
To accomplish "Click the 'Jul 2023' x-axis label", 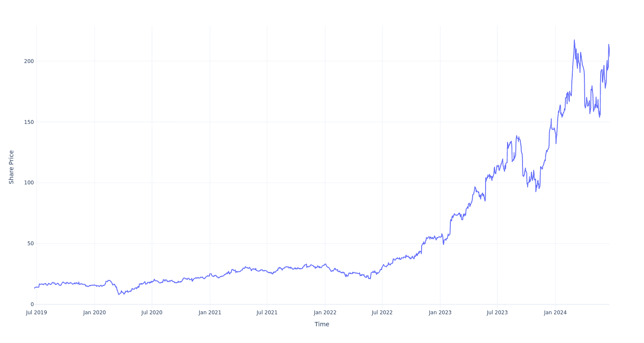I will coord(497,313).
